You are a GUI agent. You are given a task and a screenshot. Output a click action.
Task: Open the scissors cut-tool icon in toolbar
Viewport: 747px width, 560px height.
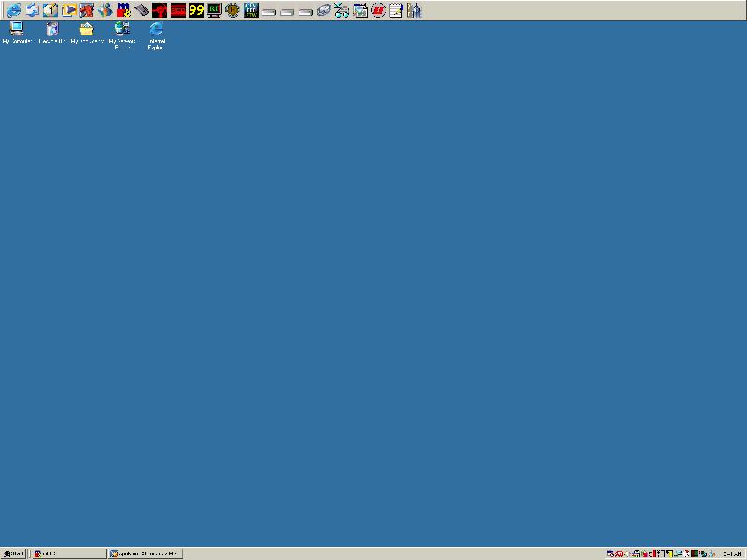point(342,10)
